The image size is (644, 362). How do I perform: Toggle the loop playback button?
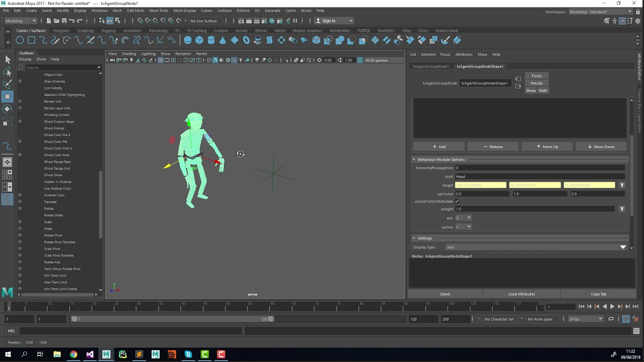pos(611,319)
